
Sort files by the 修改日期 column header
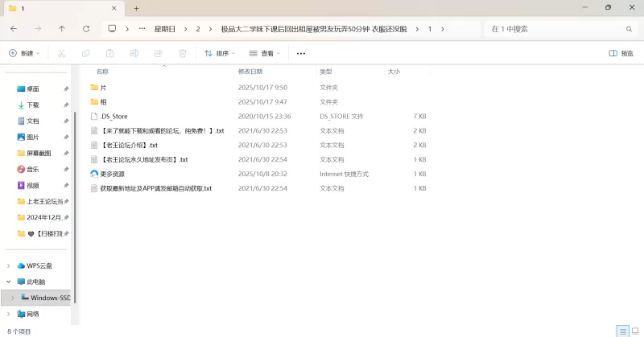click(256, 72)
